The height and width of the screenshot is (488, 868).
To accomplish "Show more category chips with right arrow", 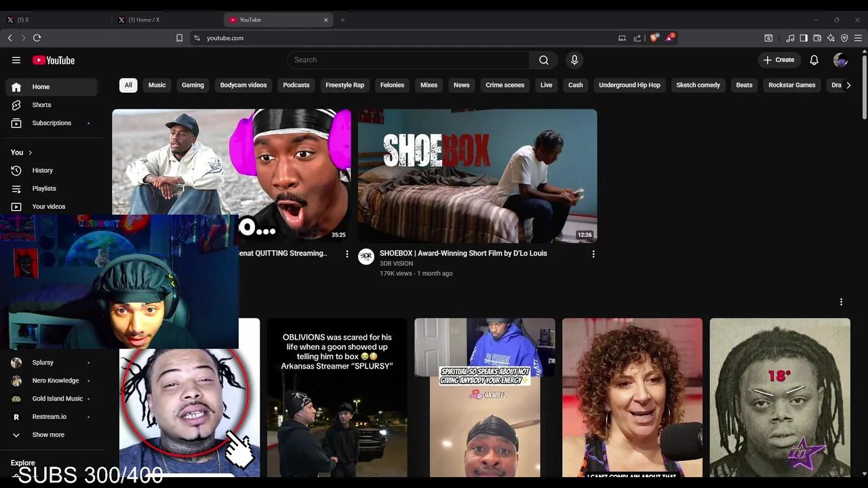I will click(x=848, y=85).
